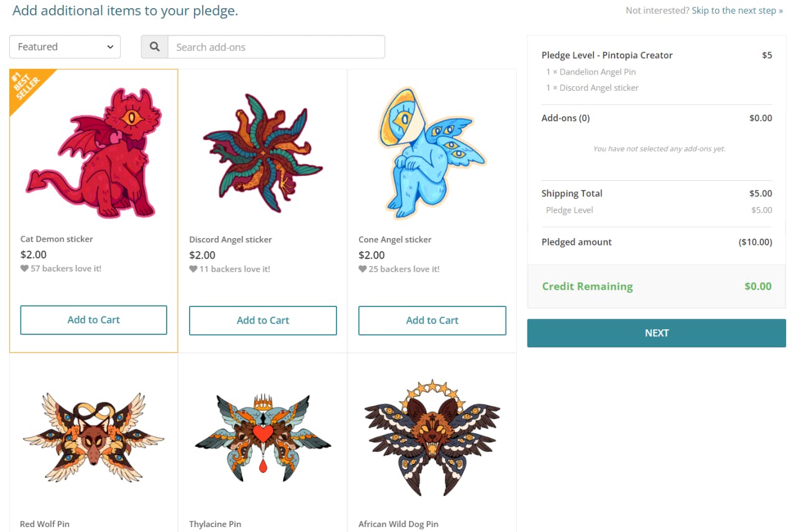Click heart icon beside 25 backers

point(363,269)
